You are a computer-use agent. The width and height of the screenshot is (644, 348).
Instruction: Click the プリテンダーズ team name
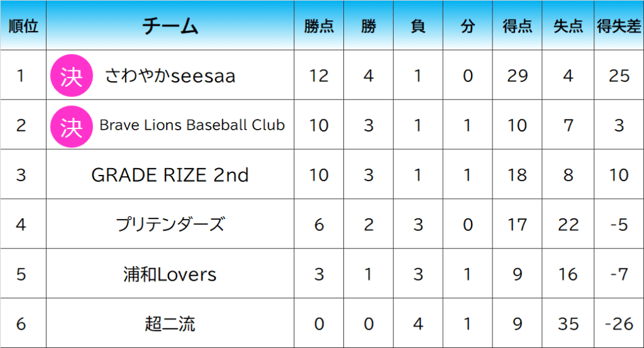[x=170, y=224]
